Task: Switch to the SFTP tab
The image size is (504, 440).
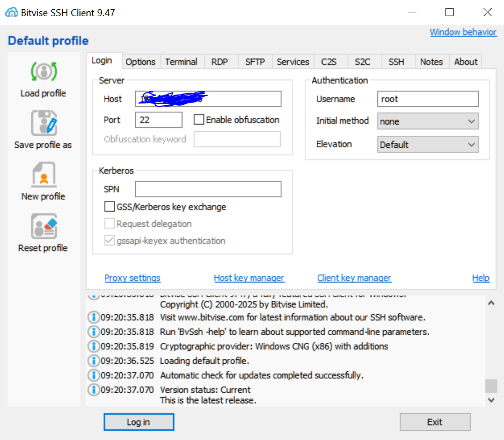Action: pyautogui.click(x=255, y=62)
